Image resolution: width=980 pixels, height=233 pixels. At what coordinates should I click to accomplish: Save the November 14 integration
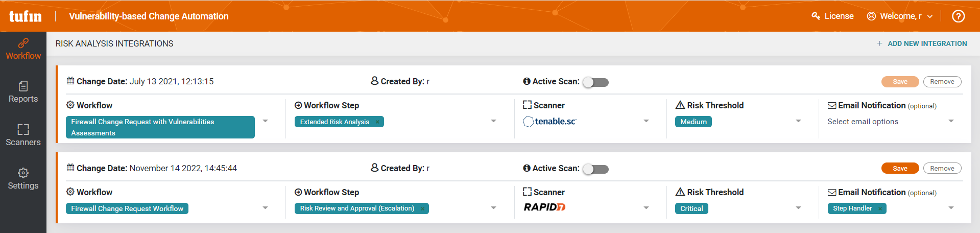point(900,169)
